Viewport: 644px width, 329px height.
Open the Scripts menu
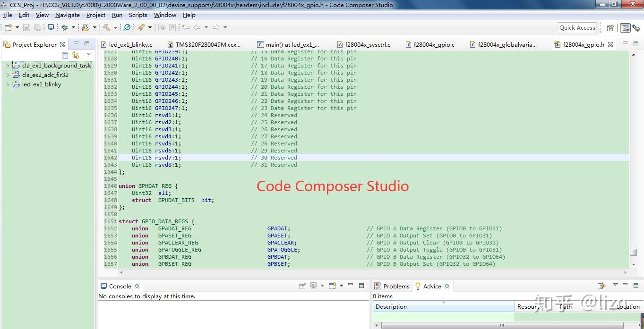[138, 15]
